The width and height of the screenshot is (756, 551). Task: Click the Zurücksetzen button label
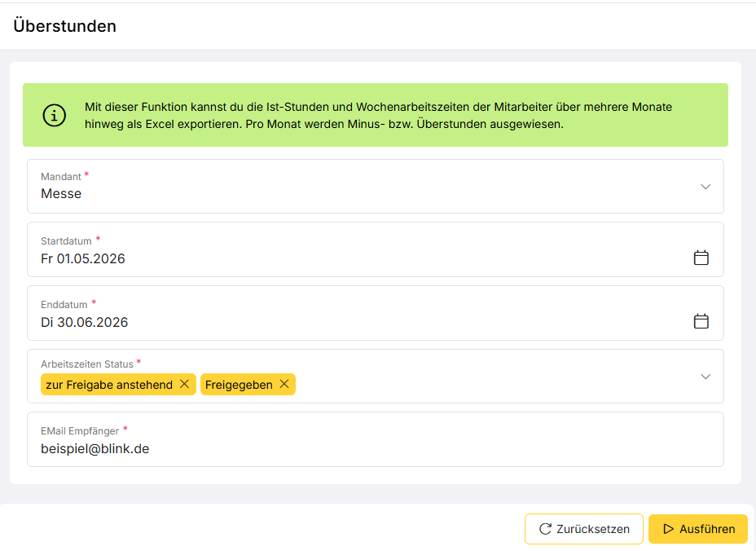pyautogui.click(x=592, y=529)
